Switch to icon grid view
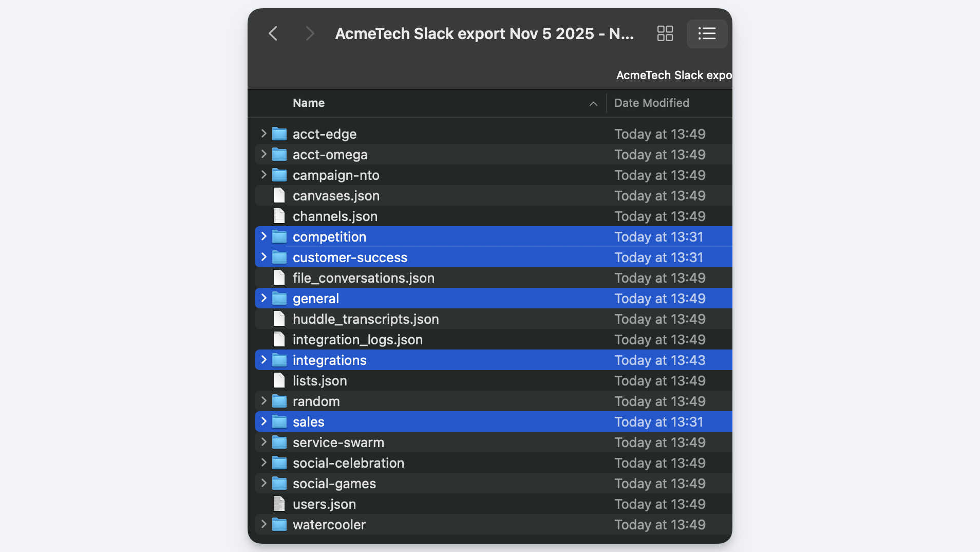Screen dimensions: 980x552 pos(665,34)
